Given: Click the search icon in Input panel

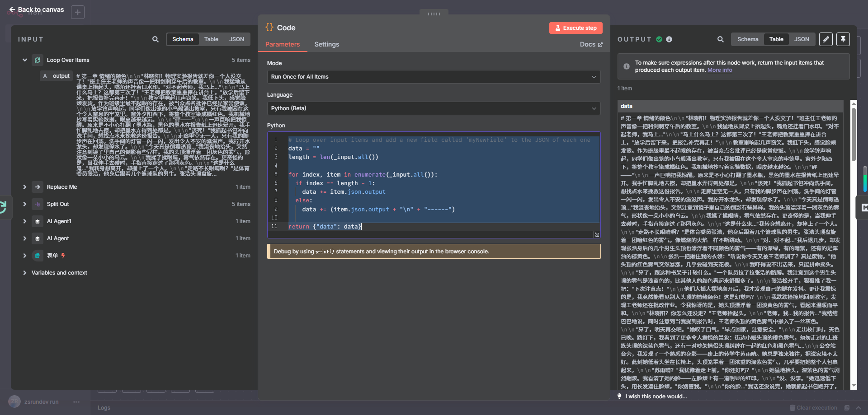Looking at the screenshot, I should tap(155, 39).
